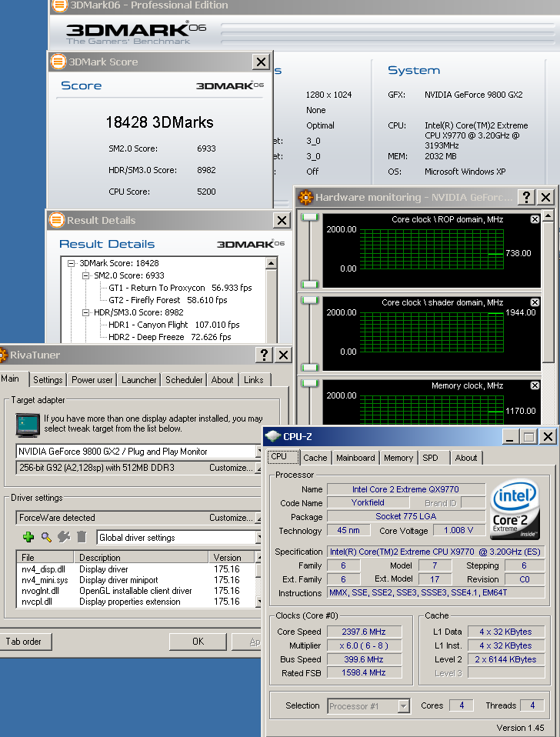The width and height of the screenshot is (560, 737).
Task: Click the shader domain graph bottom slider handle
Action: [x=310, y=368]
